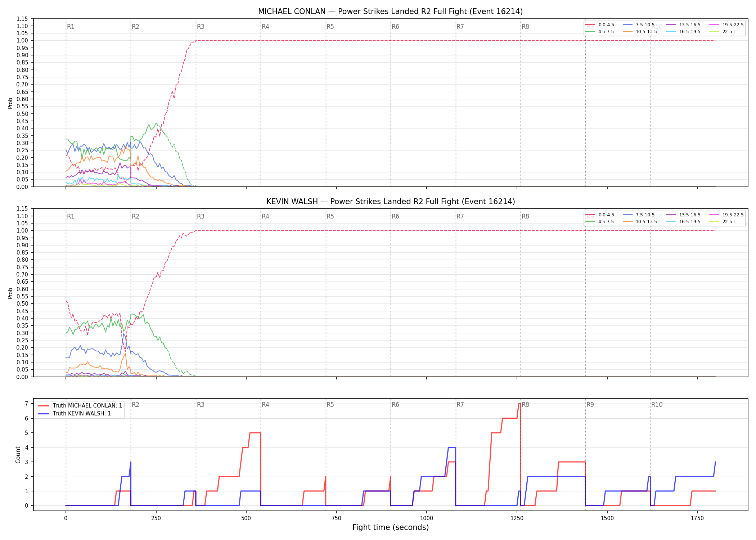Select the KEVIN WALSH chart title
The width and height of the screenshot is (756, 540).
[x=390, y=202]
